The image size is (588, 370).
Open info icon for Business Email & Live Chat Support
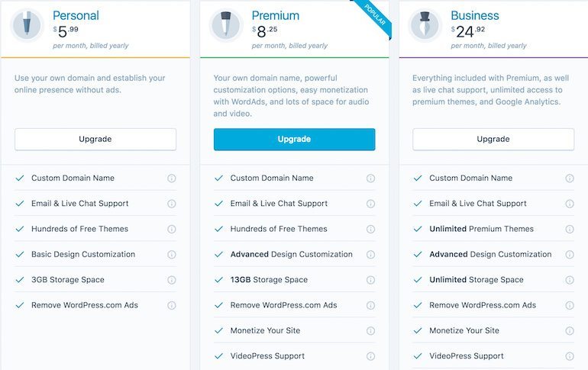(570, 204)
